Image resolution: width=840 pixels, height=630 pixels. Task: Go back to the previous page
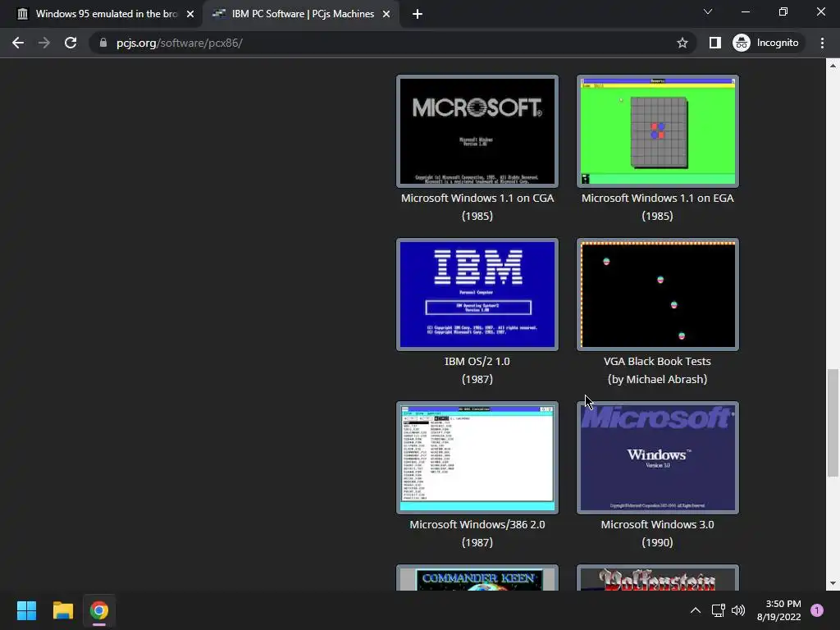(x=18, y=43)
